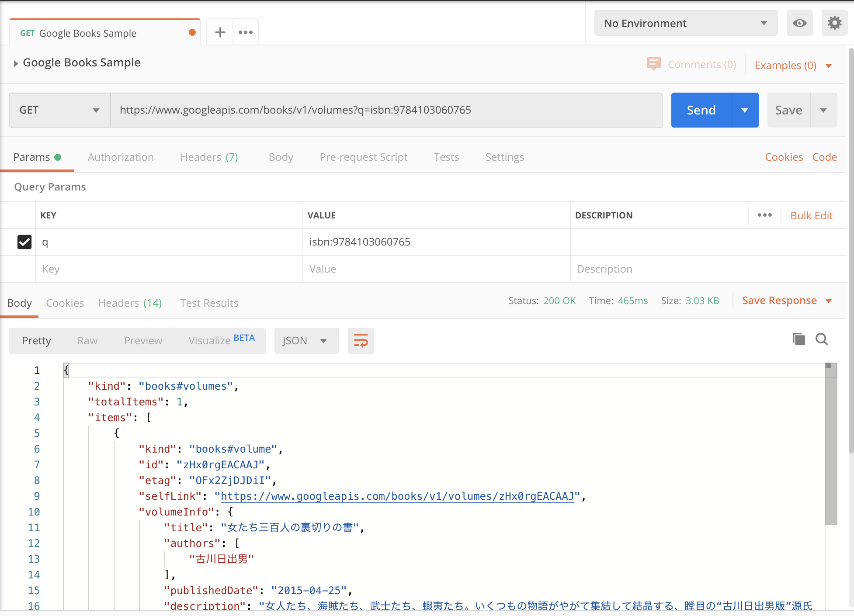Open the response Headers (14) tab
This screenshot has width=854, height=616.
coord(130,303)
